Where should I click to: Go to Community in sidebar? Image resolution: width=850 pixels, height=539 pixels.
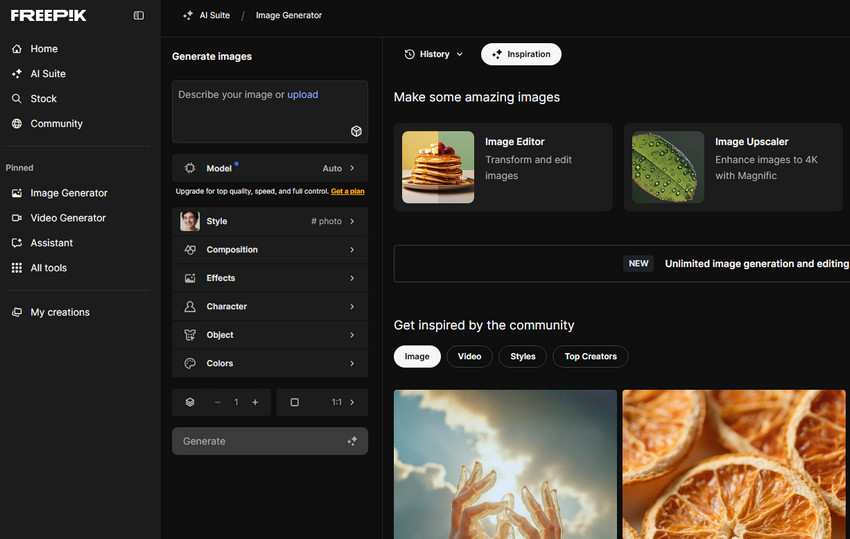point(56,124)
